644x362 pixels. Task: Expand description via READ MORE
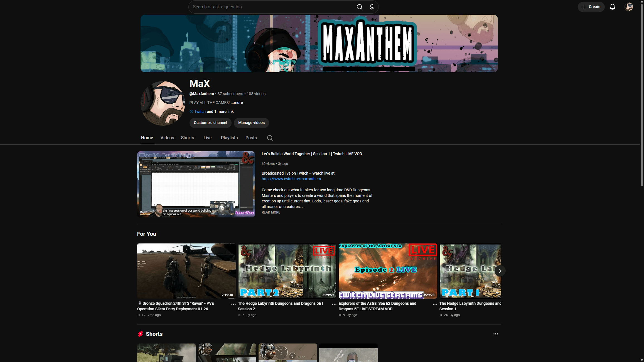pyautogui.click(x=271, y=212)
